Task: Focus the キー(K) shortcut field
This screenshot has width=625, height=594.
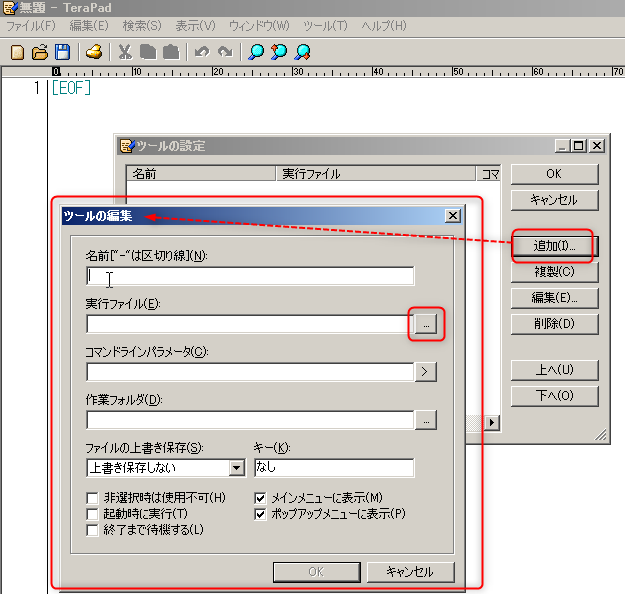Action: pyautogui.click(x=334, y=468)
